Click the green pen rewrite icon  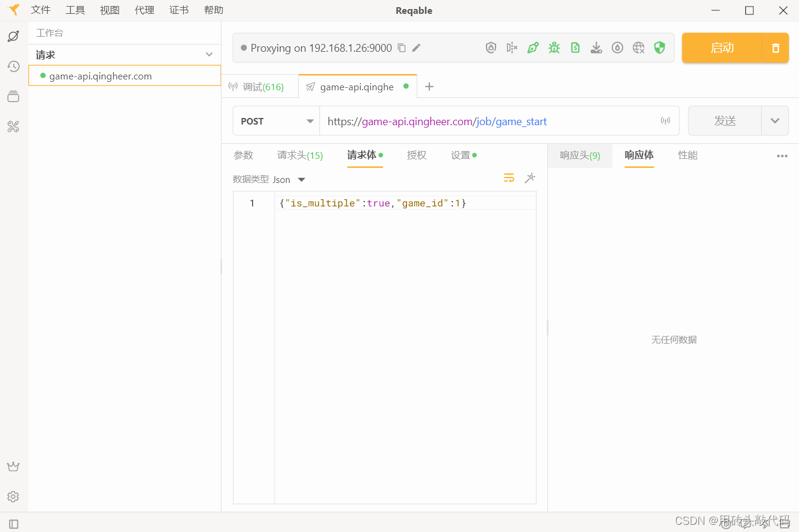click(x=533, y=48)
